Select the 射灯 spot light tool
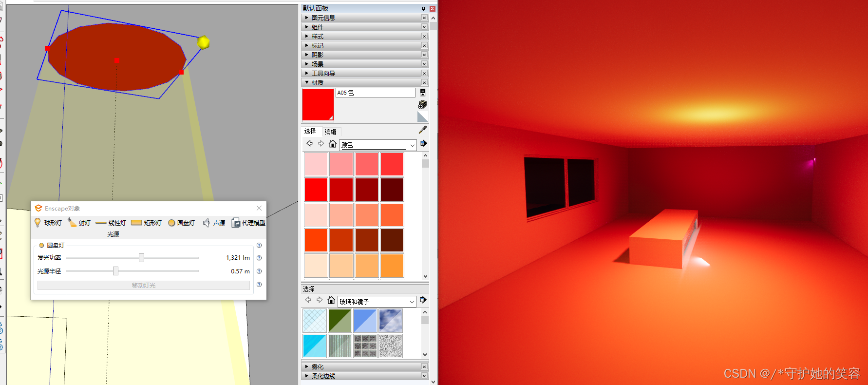 tap(79, 223)
